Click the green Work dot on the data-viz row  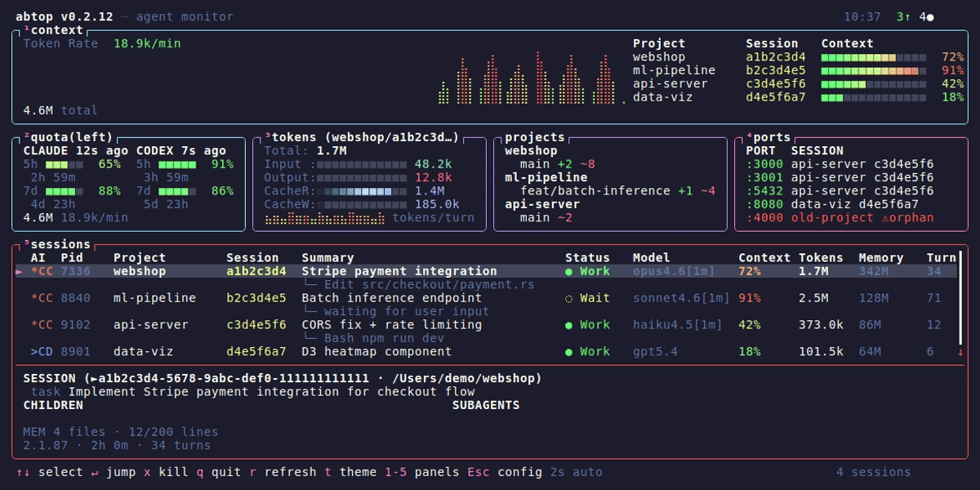569,352
